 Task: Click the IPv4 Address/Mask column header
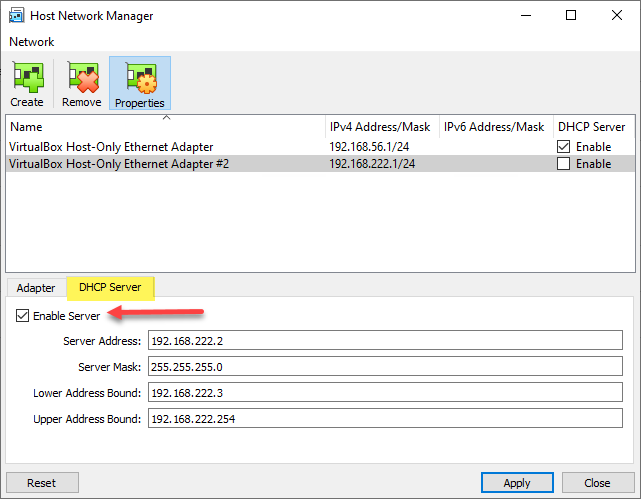click(382, 127)
